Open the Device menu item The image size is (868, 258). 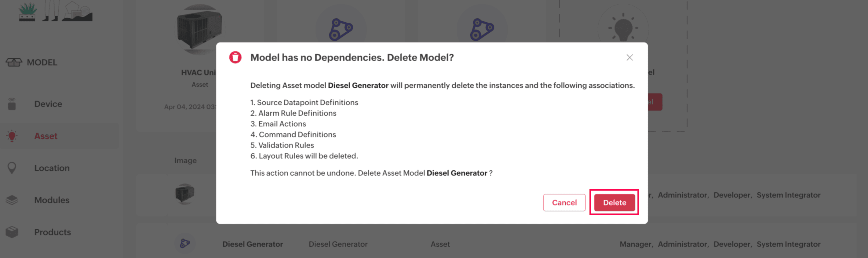(48, 104)
